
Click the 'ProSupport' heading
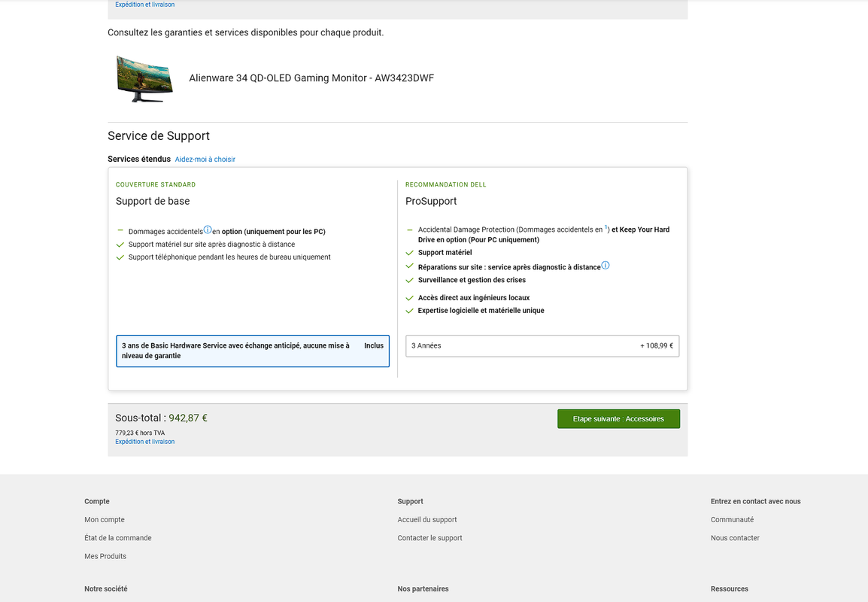click(x=431, y=201)
